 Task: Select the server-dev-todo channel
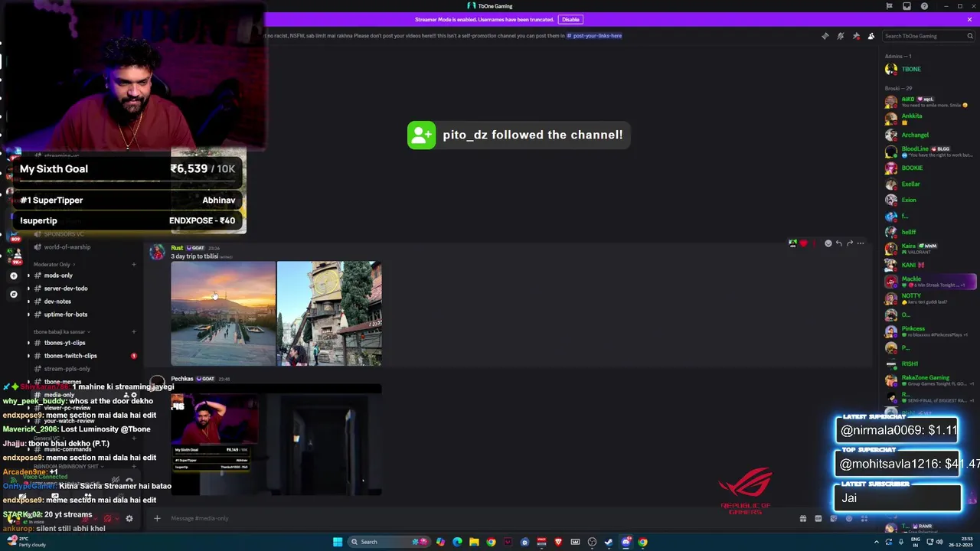pos(66,289)
